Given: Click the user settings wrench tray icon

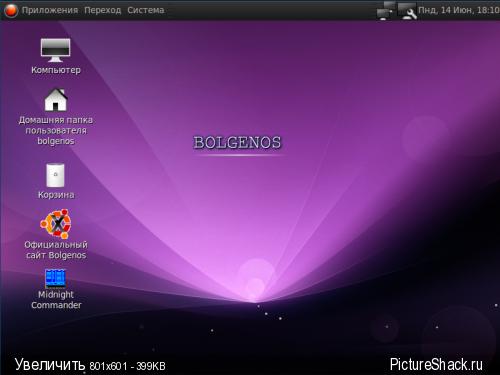Looking at the screenshot, I should click(x=407, y=11).
